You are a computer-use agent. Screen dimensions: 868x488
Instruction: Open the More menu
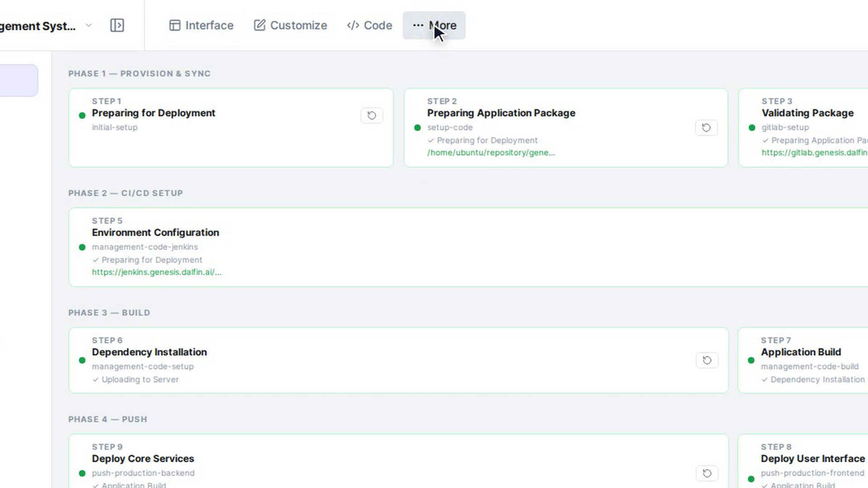(434, 25)
